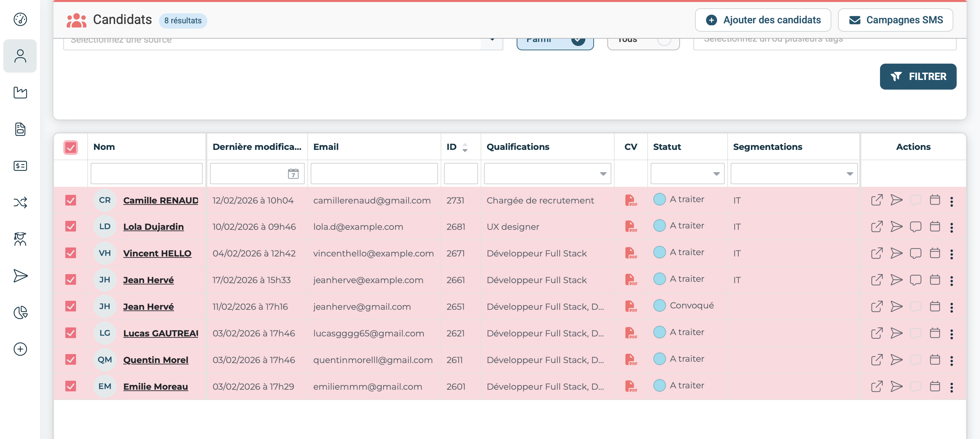The width and height of the screenshot is (980, 439).
Task: Open Camille RENAUD's PDF CV icon
Action: (630, 200)
